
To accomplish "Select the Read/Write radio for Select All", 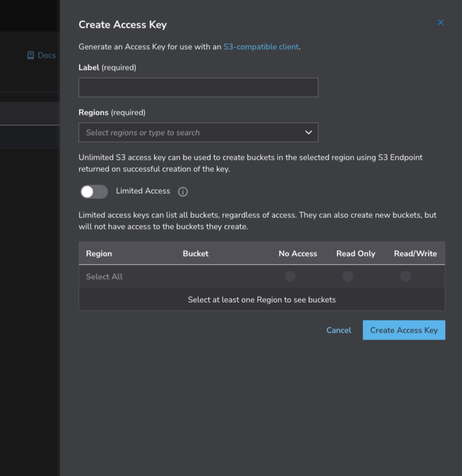I will coord(405,277).
